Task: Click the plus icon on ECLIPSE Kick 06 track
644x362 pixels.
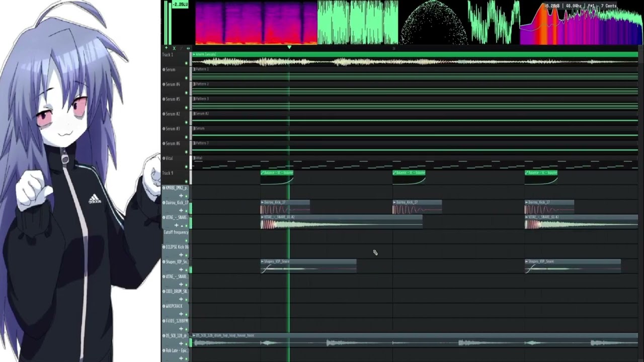Action: [181, 254]
